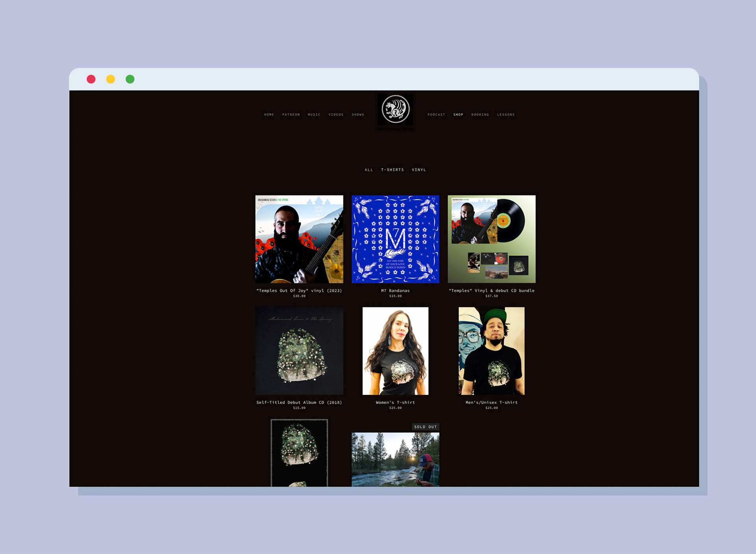Go to the Lessons page
756x554 pixels.
coord(506,115)
